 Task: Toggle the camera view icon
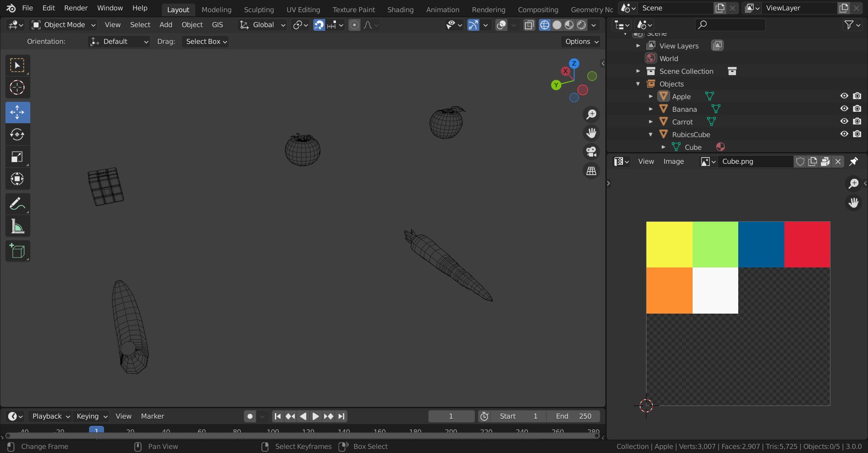pyautogui.click(x=591, y=152)
